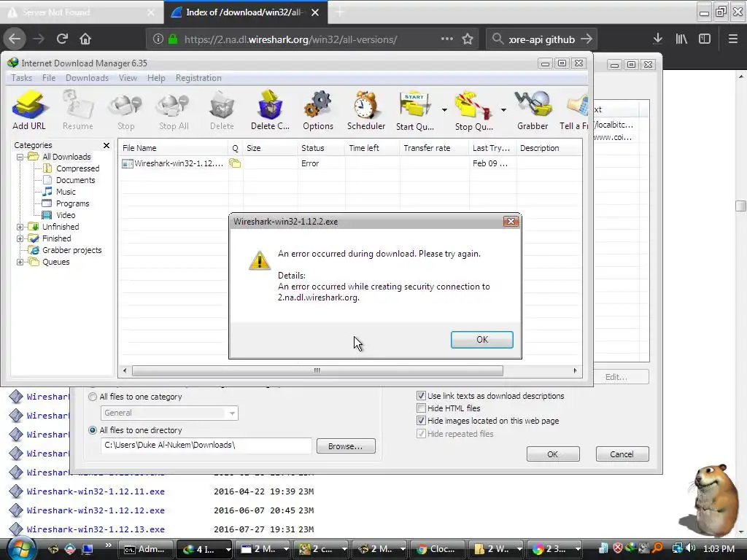Open the File menu
The width and height of the screenshot is (747, 560).
click(49, 77)
